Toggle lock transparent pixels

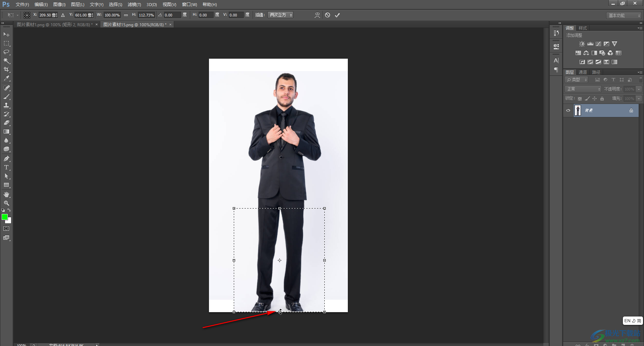coord(580,99)
